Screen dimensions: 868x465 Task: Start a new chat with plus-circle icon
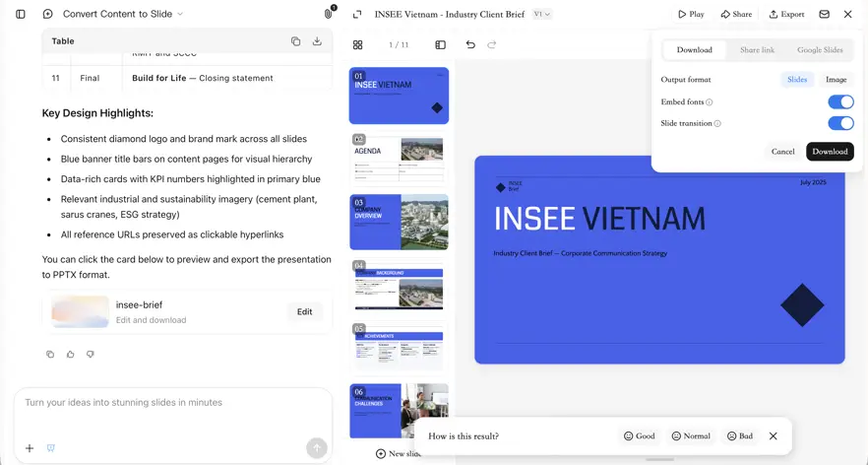pyautogui.click(x=47, y=14)
